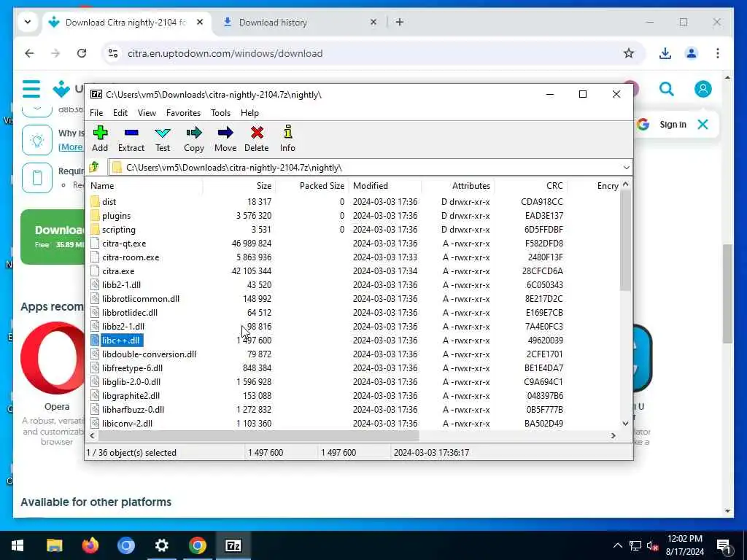Open the View menu in 7-Zip
The width and height of the screenshot is (747, 560).
tap(147, 113)
